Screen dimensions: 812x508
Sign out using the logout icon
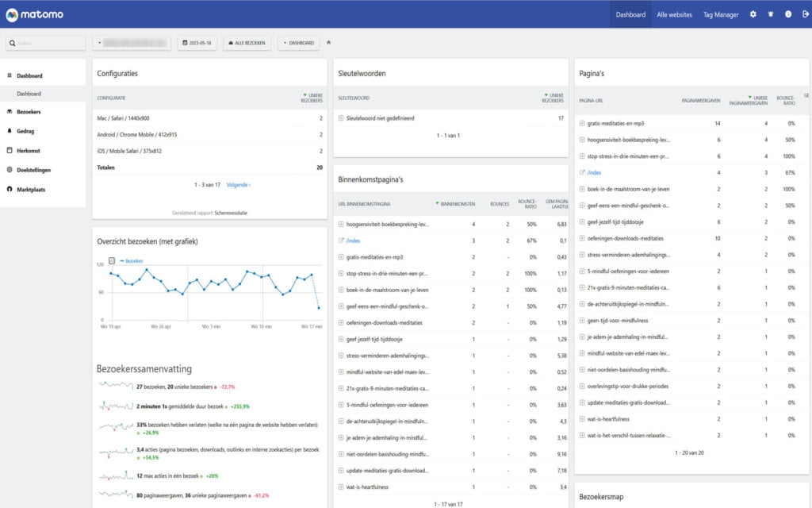click(804, 13)
